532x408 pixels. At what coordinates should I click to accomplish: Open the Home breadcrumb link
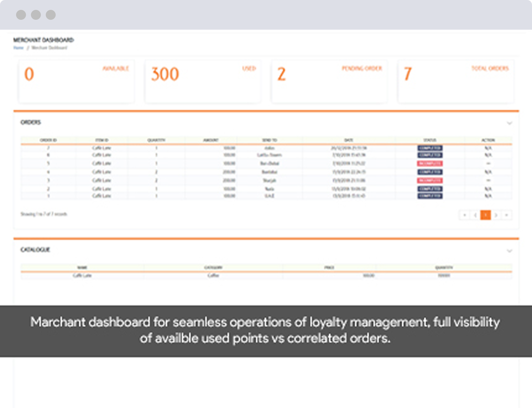pyautogui.click(x=18, y=48)
